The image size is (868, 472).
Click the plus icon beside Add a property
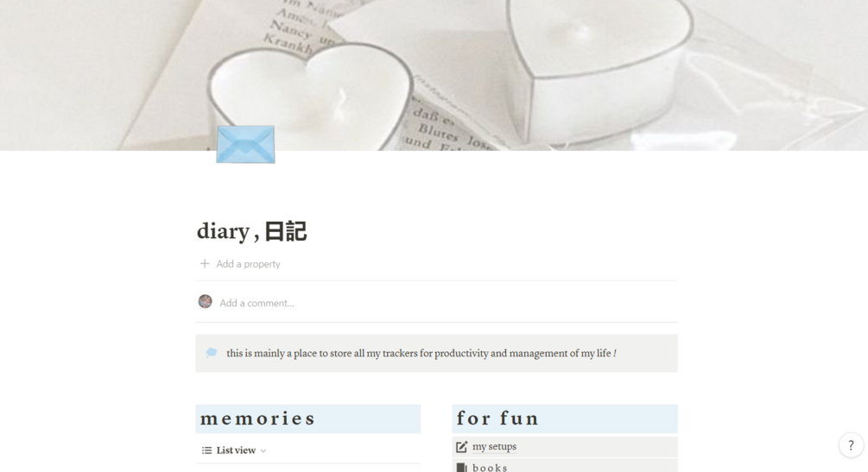click(x=205, y=264)
